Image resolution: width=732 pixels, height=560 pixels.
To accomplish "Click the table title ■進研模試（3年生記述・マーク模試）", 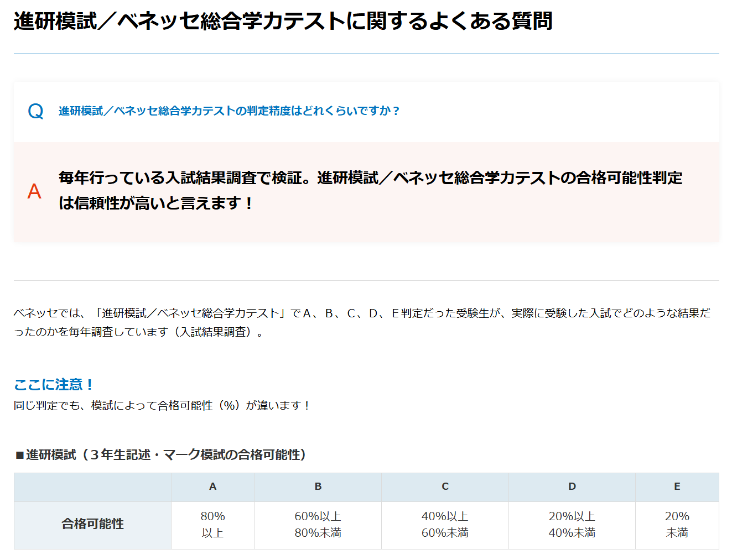I will (x=160, y=454).
